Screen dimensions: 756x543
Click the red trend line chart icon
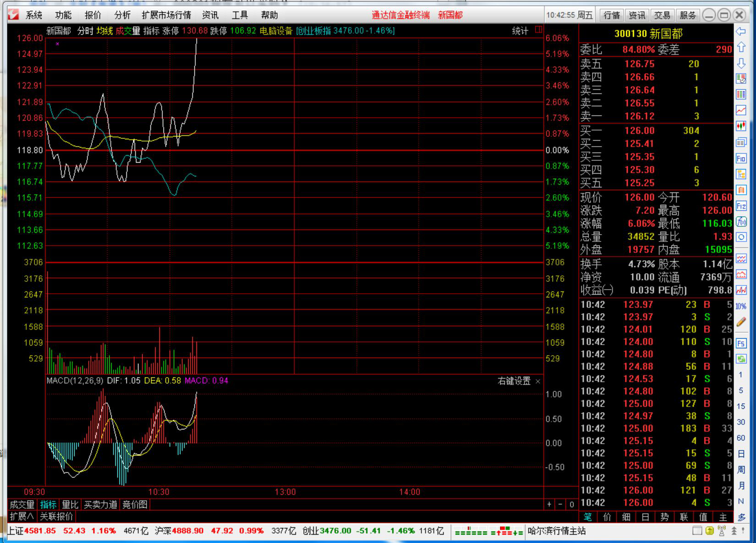pyautogui.click(x=741, y=110)
